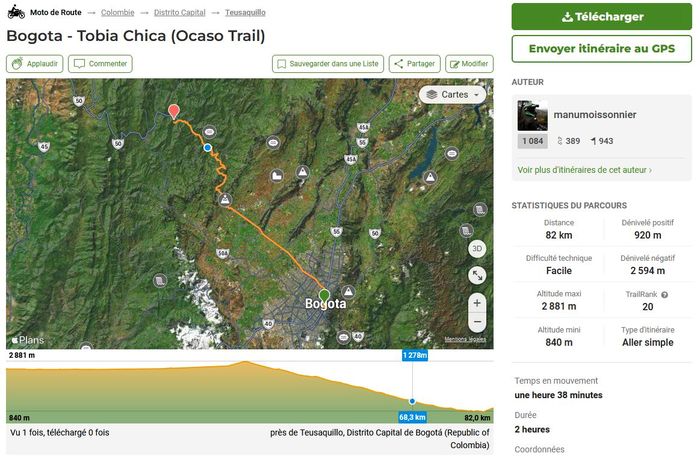700x459 pixels.
Task: Save trail with Sauvegarder dans une Liste
Action: coord(327,64)
